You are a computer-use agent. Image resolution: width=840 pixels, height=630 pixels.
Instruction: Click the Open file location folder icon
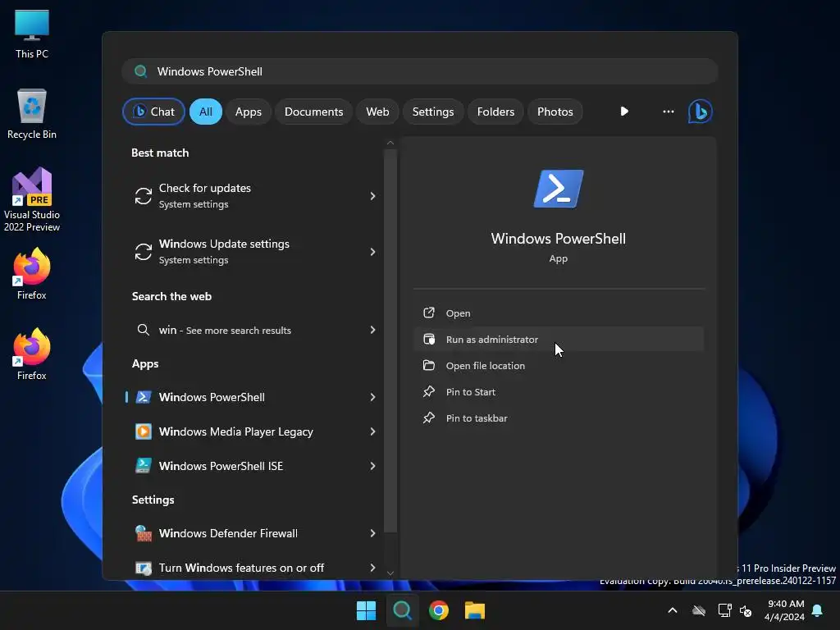pos(428,365)
